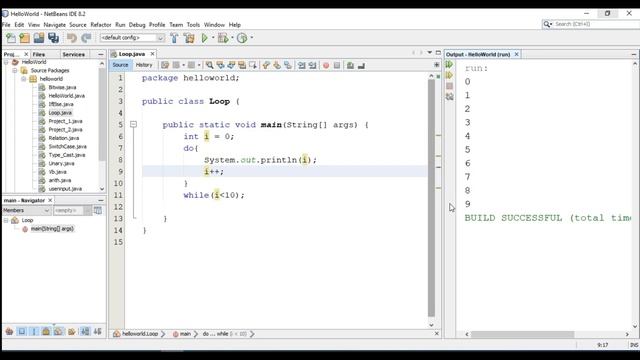Open the Run Project dropdown arrow
Screen dimensions: 640x360
click(x=213, y=38)
